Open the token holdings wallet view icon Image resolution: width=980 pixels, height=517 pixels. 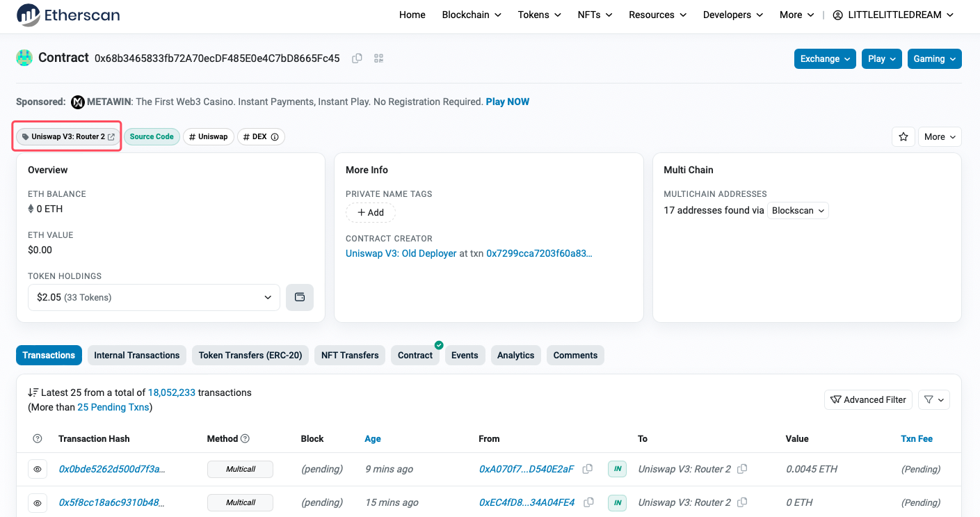tap(300, 297)
